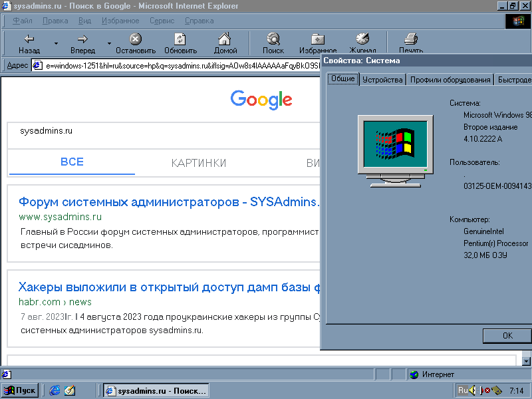This screenshot has height=399, width=532.
Task: Open the speaker volume tray icon
Action: (x=472, y=390)
